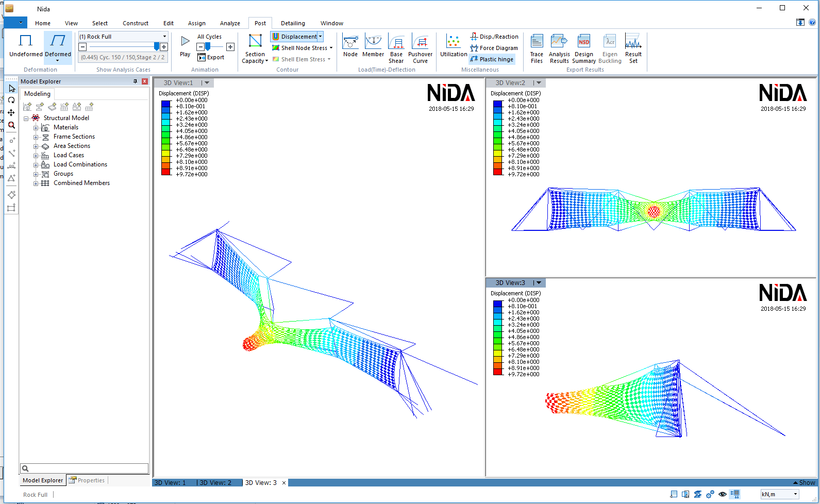Open Trace Files

pos(537,49)
